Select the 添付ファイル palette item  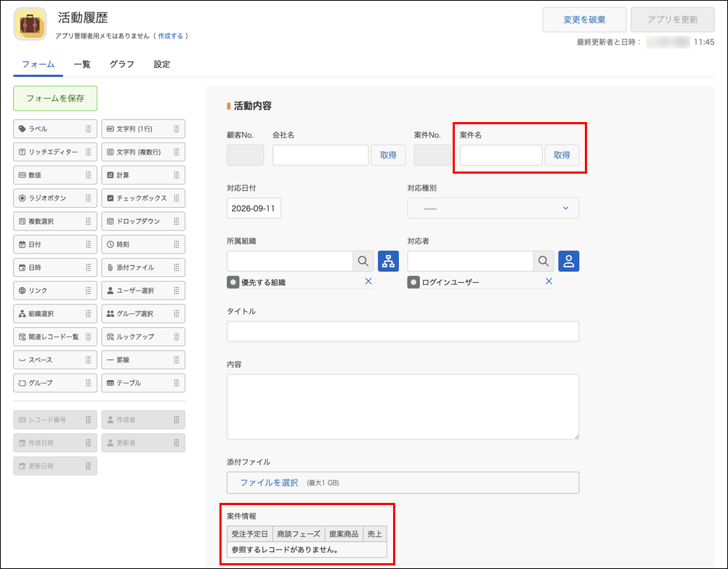[143, 267]
